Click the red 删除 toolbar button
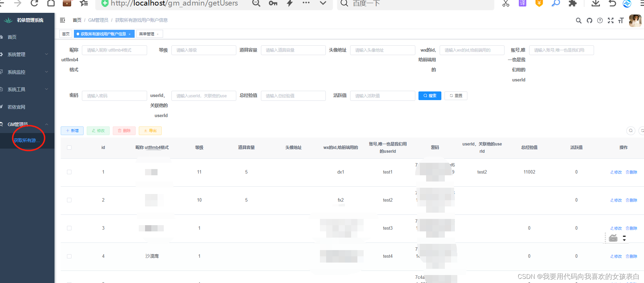Screen dimensions: 644x283 124,131
